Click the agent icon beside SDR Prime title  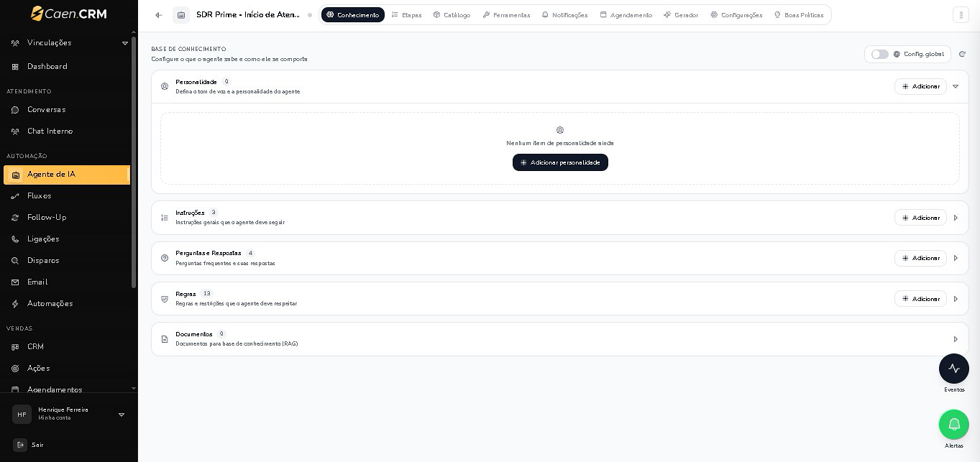[181, 15]
